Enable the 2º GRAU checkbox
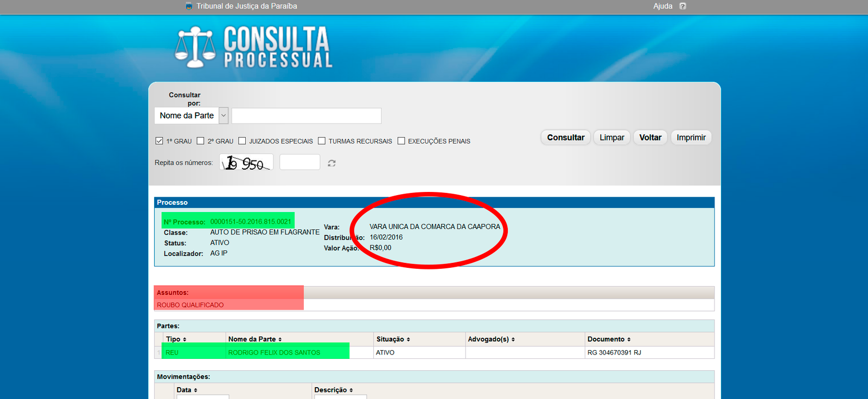Screen dimensions: 868x399 pyautogui.click(x=200, y=141)
